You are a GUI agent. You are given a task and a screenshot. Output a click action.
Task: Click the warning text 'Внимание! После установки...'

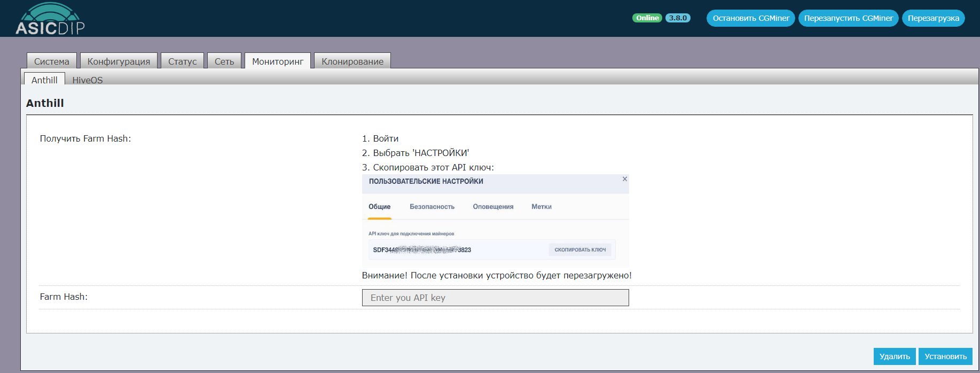(x=497, y=275)
